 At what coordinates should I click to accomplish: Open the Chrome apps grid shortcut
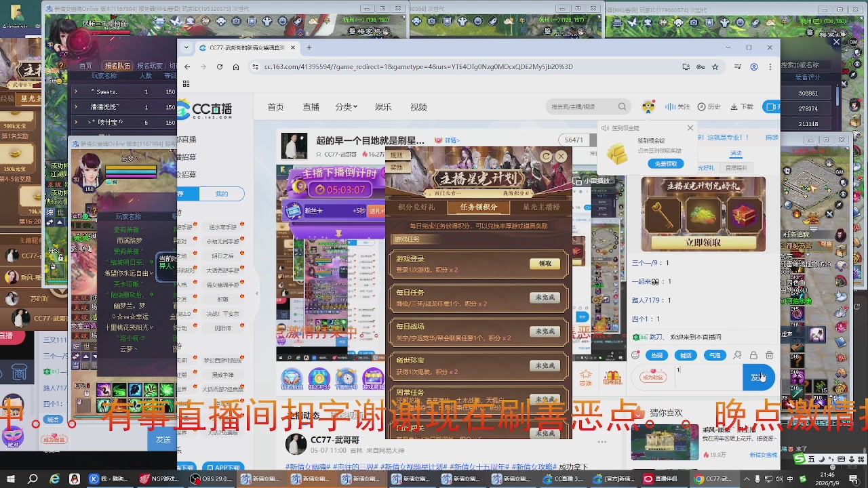(186, 84)
